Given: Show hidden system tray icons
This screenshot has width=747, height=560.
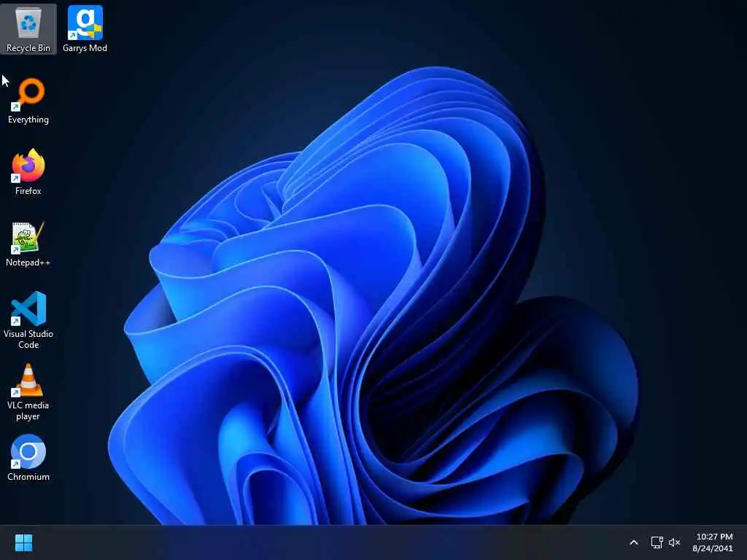Looking at the screenshot, I should (x=634, y=542).
